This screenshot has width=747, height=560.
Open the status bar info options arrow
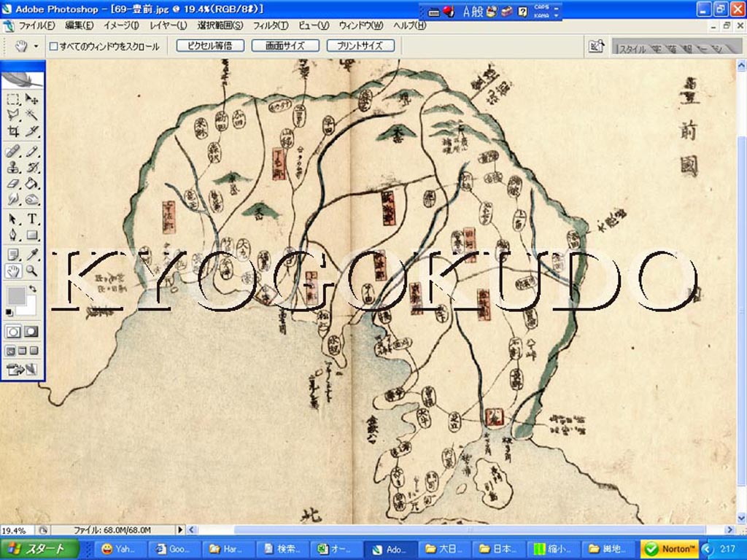click(x=180, y=529)
